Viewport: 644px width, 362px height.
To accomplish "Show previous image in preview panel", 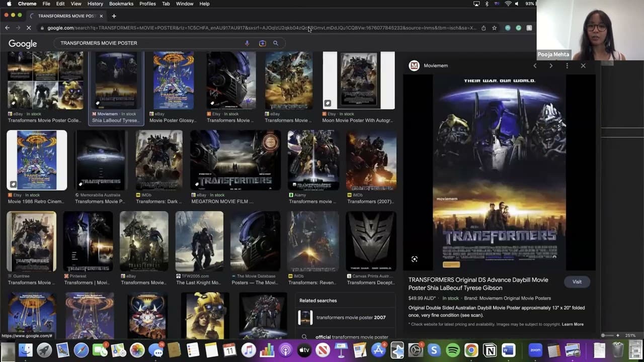I will point(535,66).
